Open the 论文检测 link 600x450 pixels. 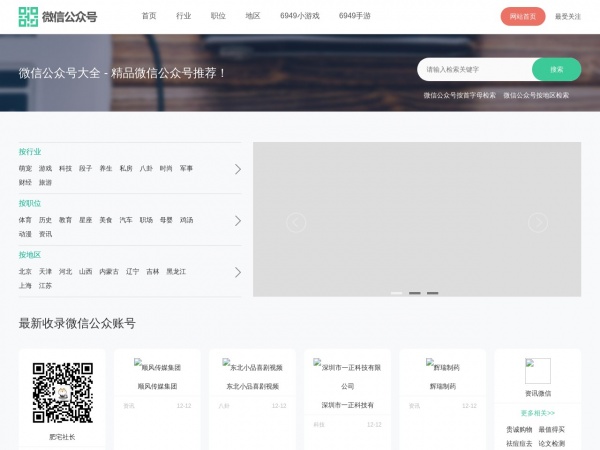point(552,444)
